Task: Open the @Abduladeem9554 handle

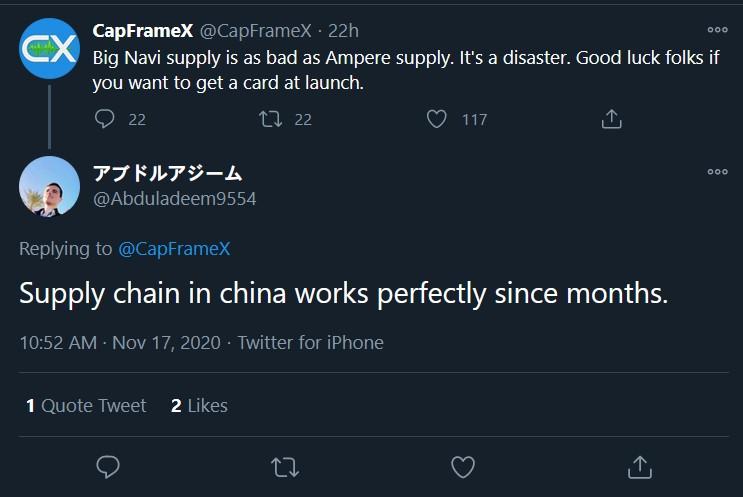Action: pyautogui.click(x=174, y=199)
